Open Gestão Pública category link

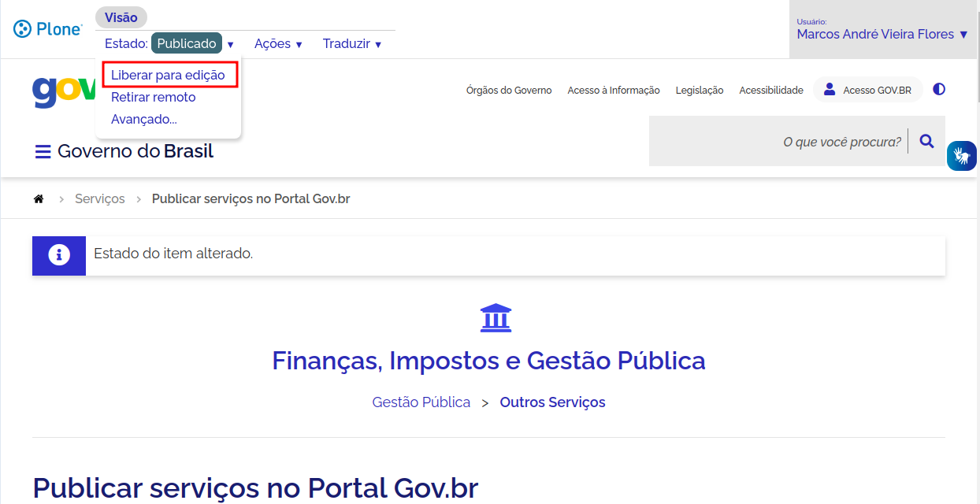click(421, 402)
